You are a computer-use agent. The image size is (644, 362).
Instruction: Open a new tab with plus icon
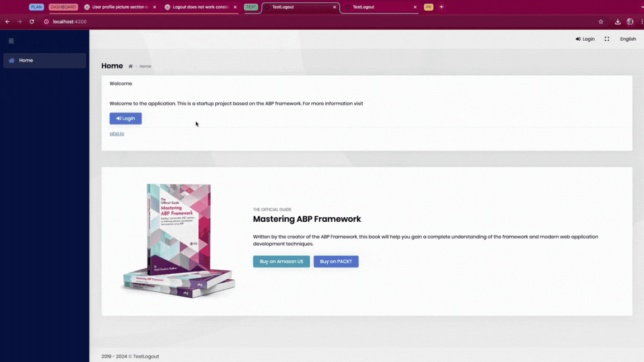coord(442,7)
